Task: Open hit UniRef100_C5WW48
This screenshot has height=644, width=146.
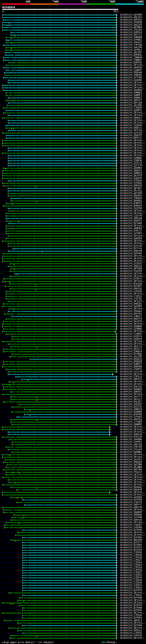Action: point(131,57)
